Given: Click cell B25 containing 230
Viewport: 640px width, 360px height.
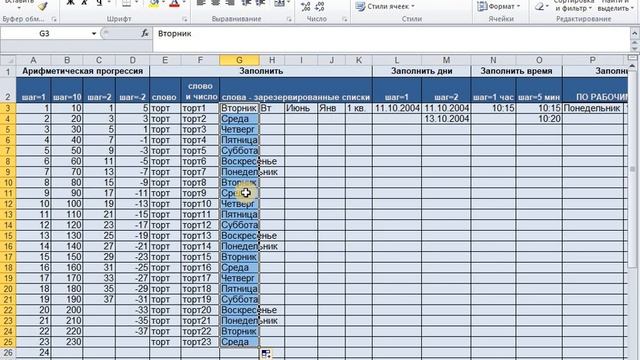Looking at the screenshot, I should (x=67, y=342).
